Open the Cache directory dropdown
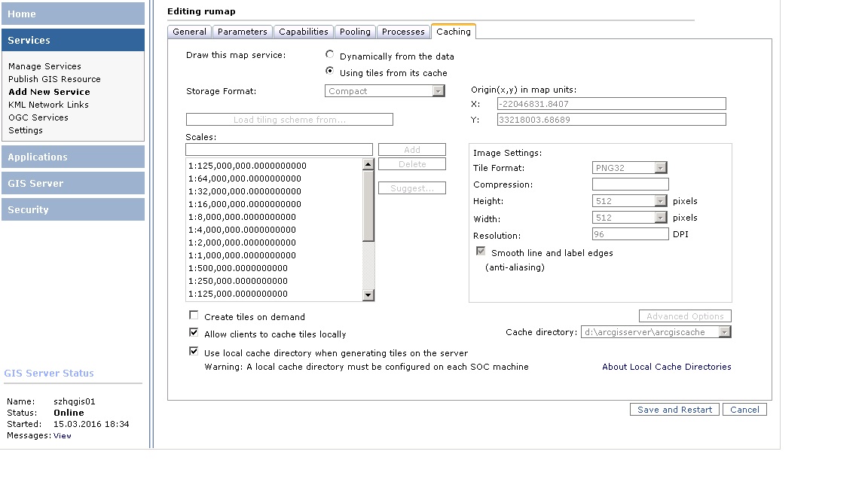 (724, 332)
